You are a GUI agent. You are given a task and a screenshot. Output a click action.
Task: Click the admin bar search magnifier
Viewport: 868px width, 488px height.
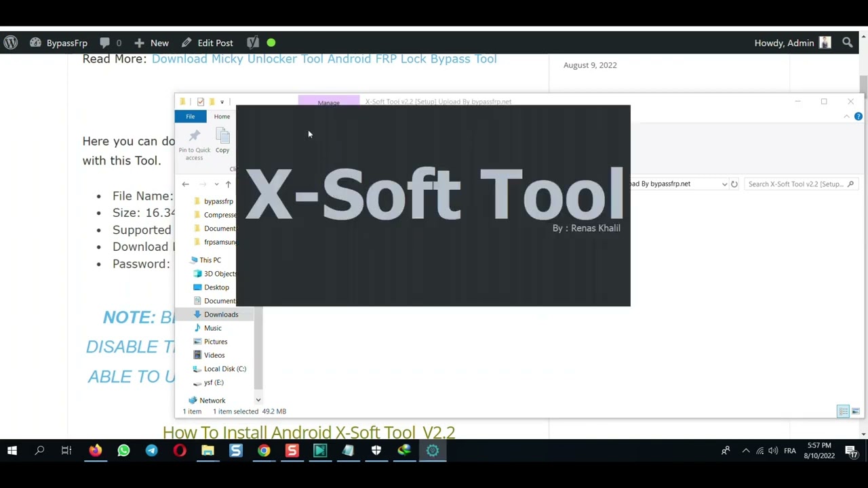(848, 43)
